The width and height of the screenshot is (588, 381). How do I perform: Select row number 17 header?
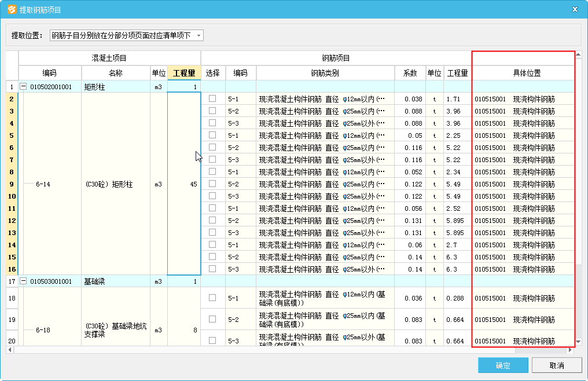point(12,281)
